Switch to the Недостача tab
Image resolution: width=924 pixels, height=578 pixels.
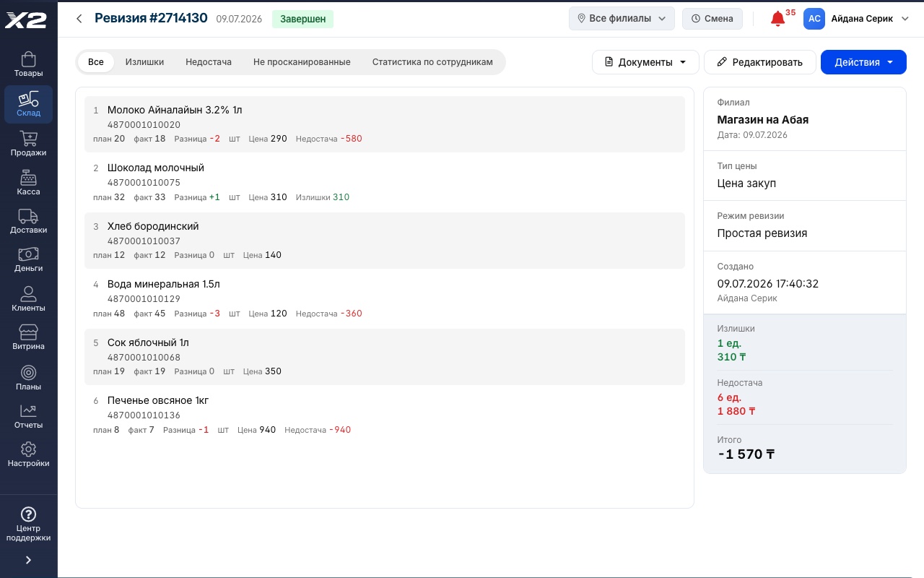point(209,62)
